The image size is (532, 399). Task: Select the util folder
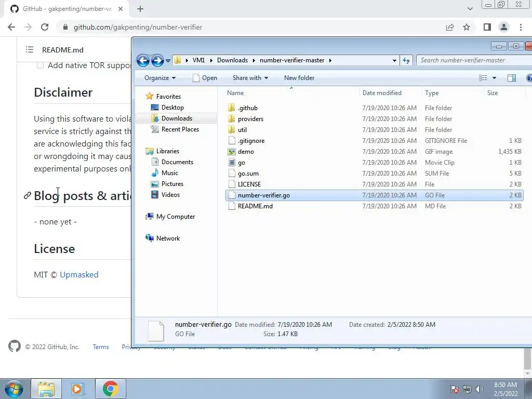click(242, 129)
